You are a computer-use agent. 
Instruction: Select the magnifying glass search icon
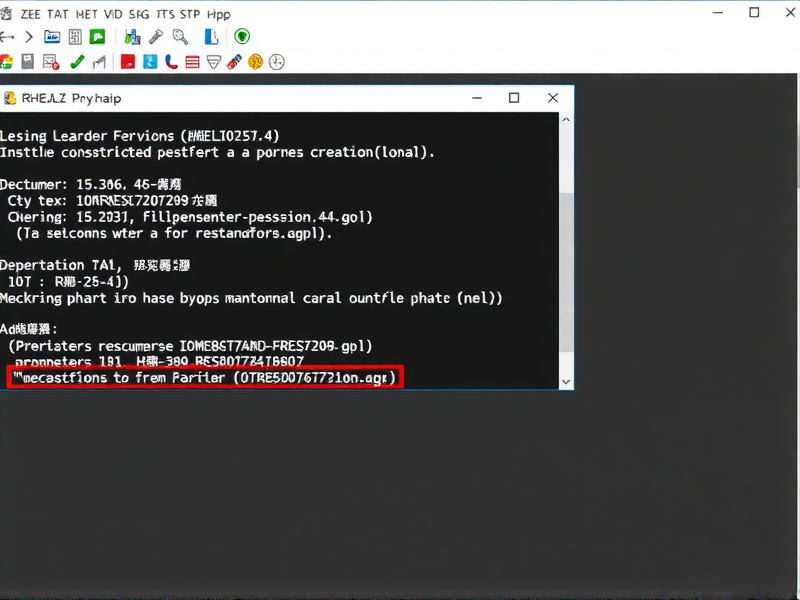181,37
